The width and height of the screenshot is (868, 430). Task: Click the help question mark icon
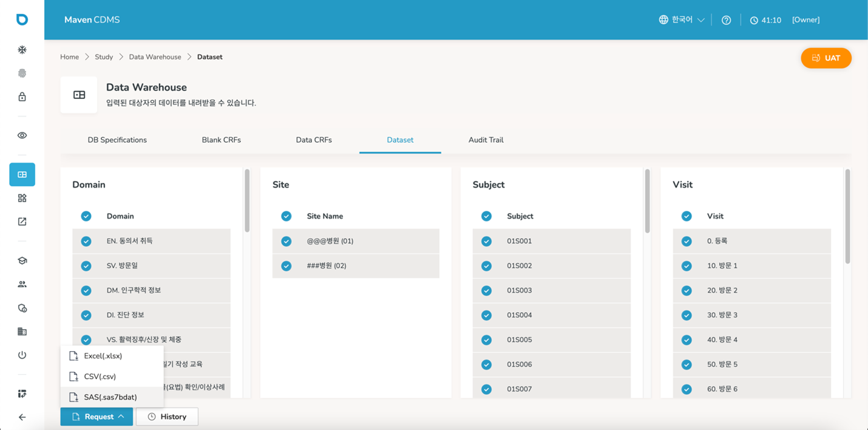click(x=726, y=20)
